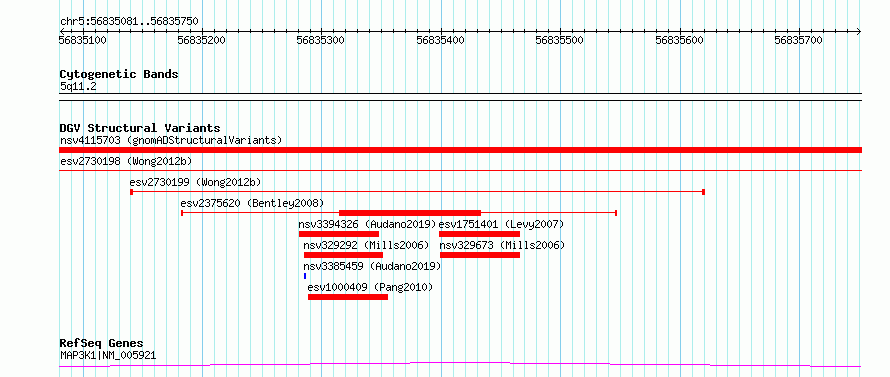Click the MAP3K1|NM_005921 gene label
This screenshot has height=377, width=890.
[108, 356]
